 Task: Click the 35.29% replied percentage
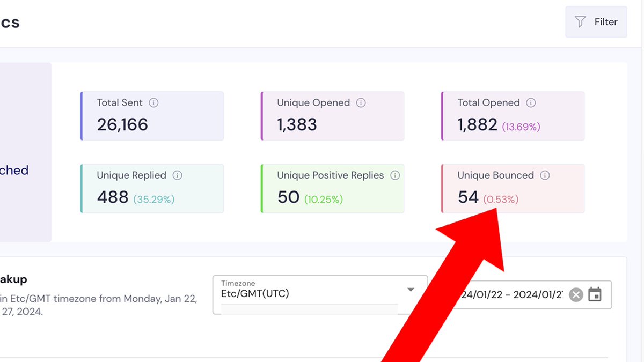(154, 200)
